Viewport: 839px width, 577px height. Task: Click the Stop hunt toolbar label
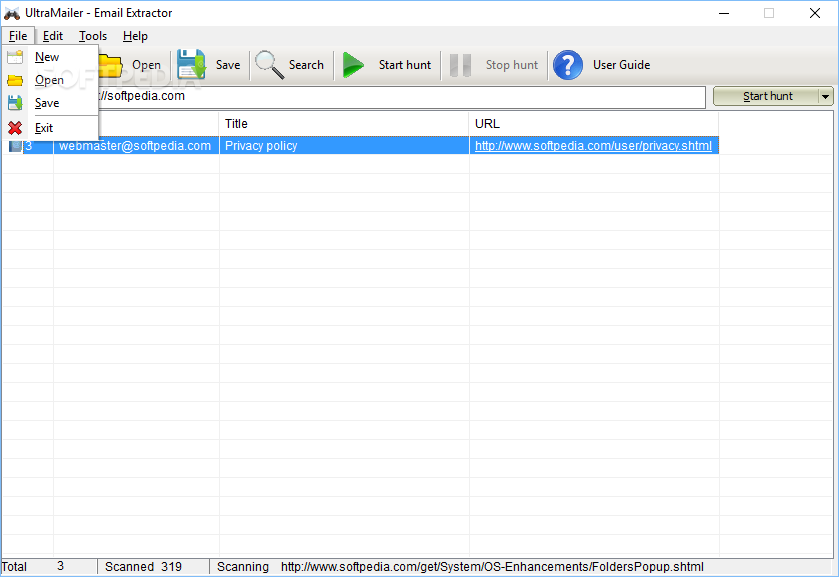pyautogui.click(x=512, y=65)
